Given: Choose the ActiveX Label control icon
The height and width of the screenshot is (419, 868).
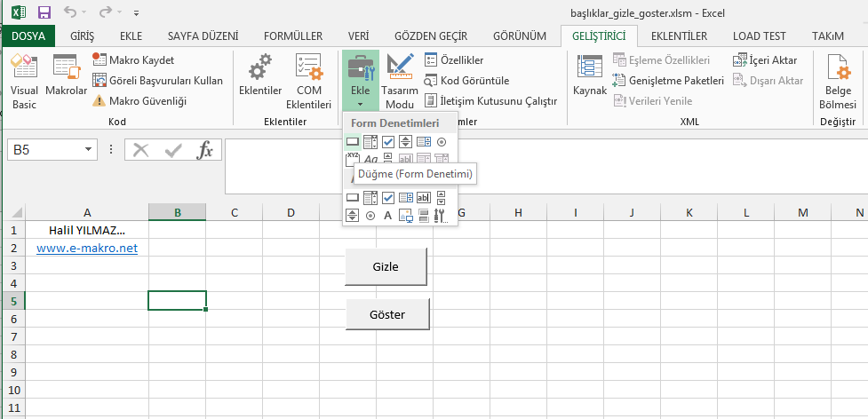Looking at the screenshot, I should click(387, 216).
